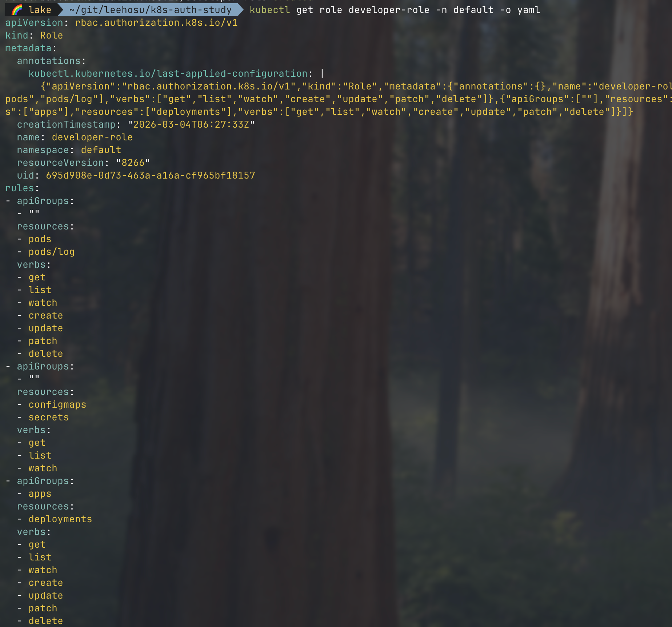Click 'developer-role' in the typed command
This screenshot has width=672, height=627.
click(389, 10)
